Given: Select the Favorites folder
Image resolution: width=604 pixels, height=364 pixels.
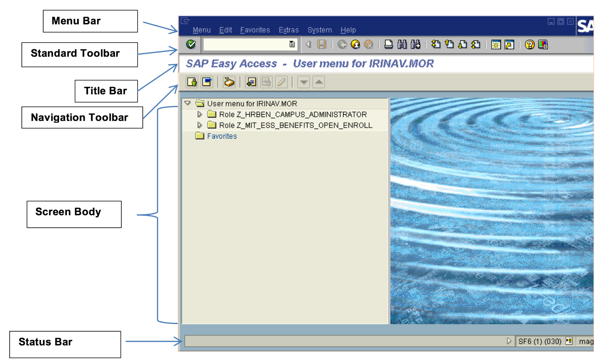Looking at the screenshot, I should coord(222,136).
